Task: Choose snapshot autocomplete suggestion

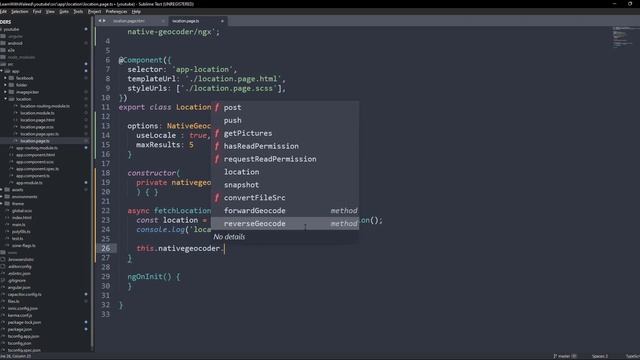Action: click(x=285, y=185)
